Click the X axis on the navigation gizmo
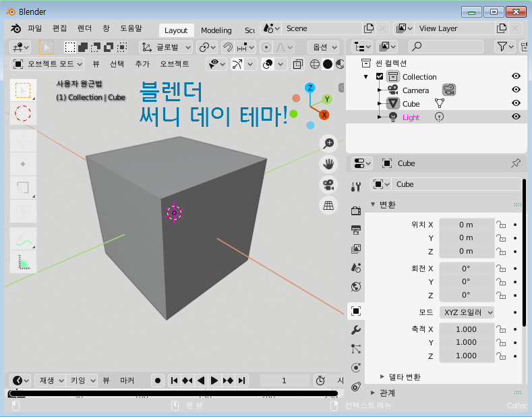Screen dimensions: 532x417 click(x=324, y=115)
